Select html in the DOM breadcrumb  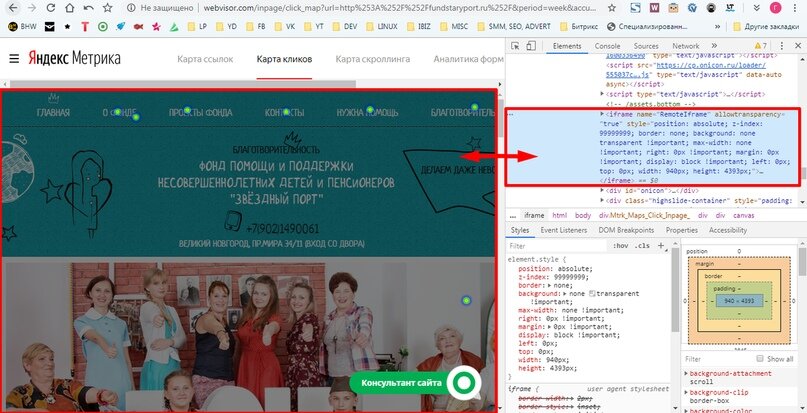[x=559, y=215]
